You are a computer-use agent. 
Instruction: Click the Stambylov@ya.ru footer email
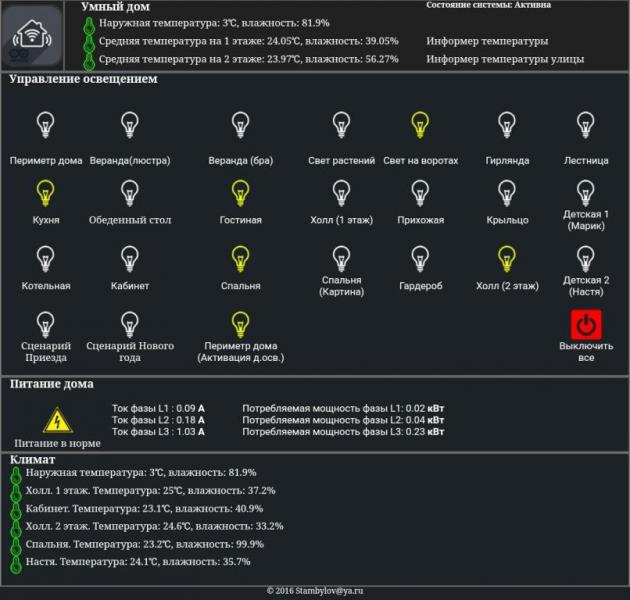(x=329, y=591)
